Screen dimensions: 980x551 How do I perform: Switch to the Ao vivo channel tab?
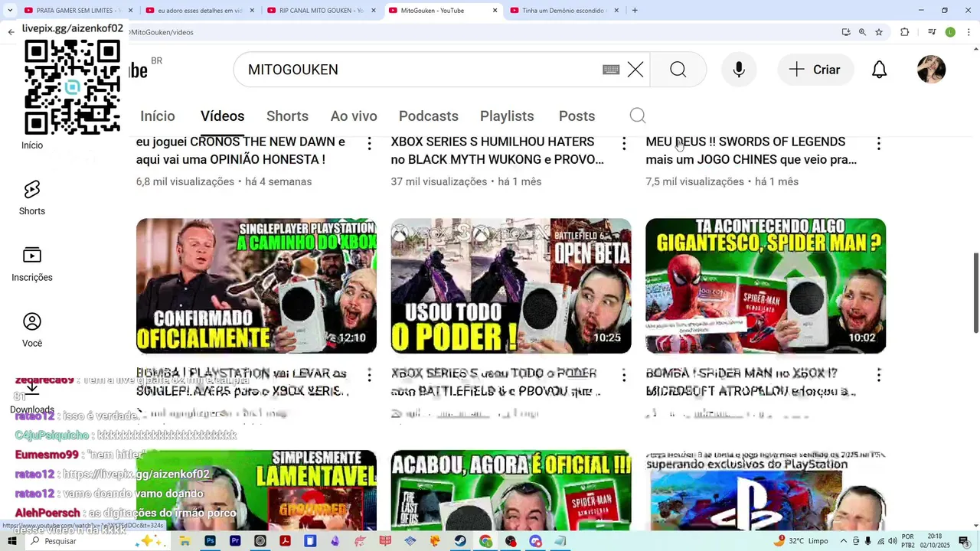[x=354, y=116]
